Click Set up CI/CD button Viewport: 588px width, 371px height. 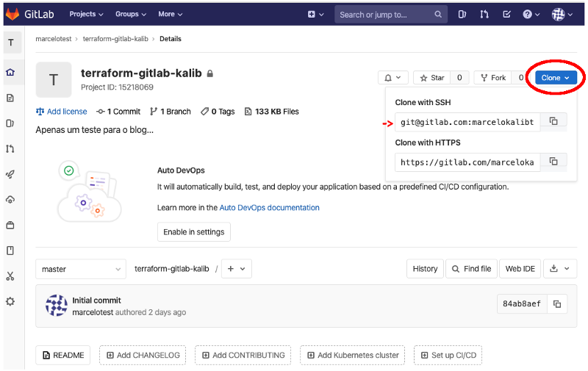tap(448, 355)
